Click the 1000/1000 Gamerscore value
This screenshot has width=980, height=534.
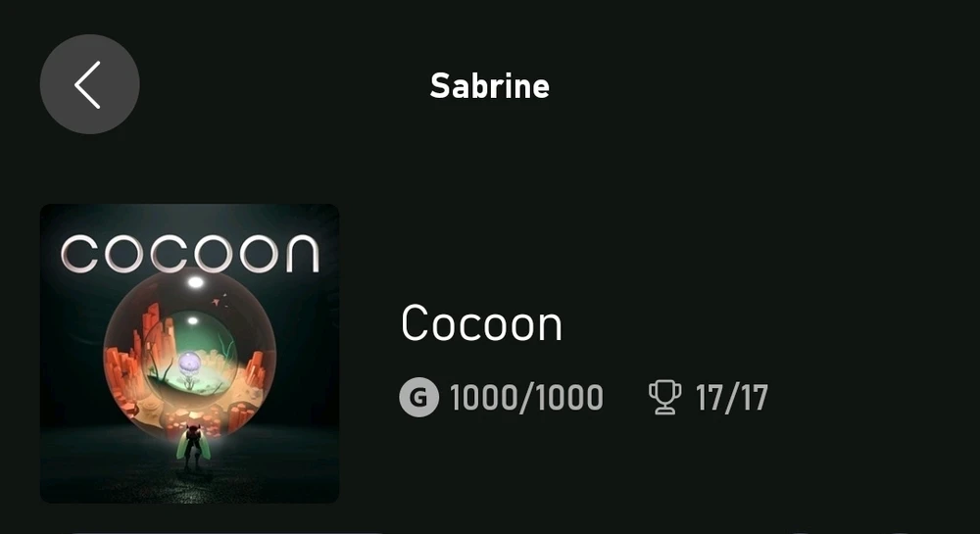pos(526,398)
